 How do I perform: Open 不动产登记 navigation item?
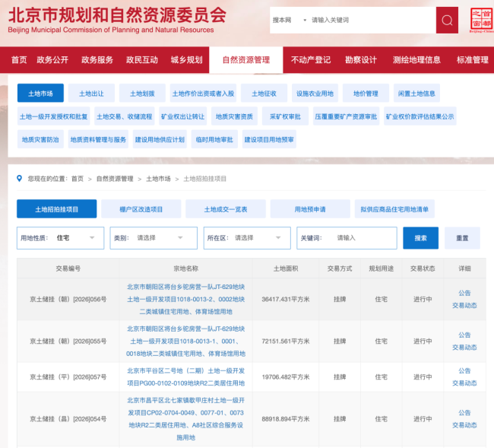point(311,60)
